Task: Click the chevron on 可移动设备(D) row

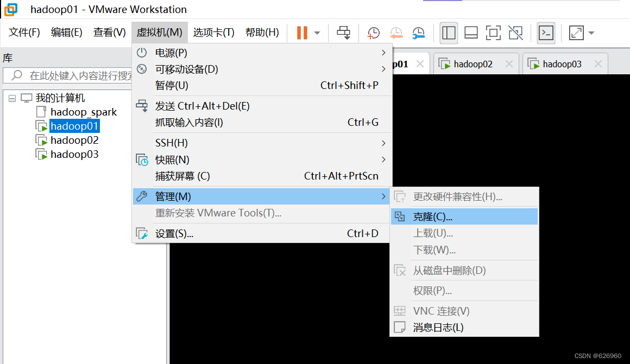Action: pos(383,69)
